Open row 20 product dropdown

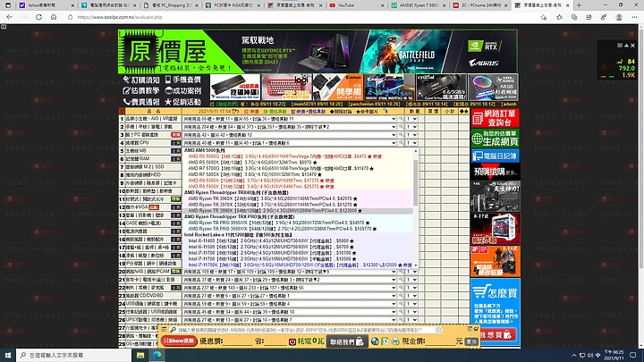pyautogui.click(x=290, y=272)
